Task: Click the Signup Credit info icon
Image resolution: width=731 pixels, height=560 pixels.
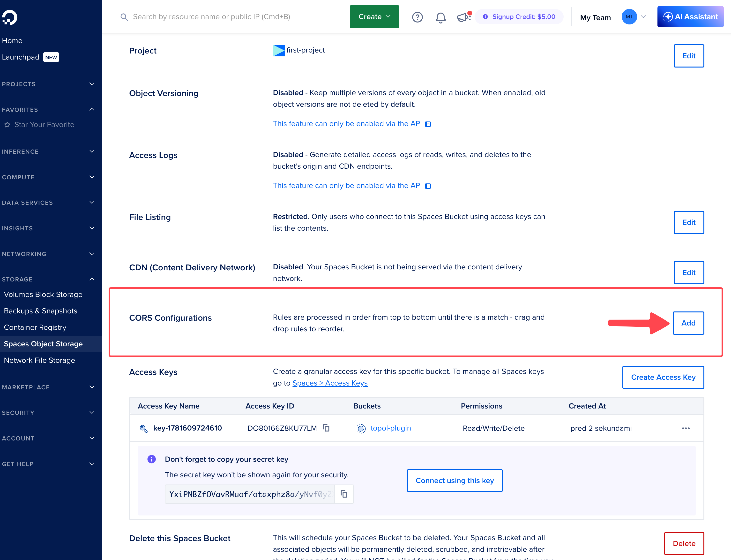Action: (x=485, y=17)
